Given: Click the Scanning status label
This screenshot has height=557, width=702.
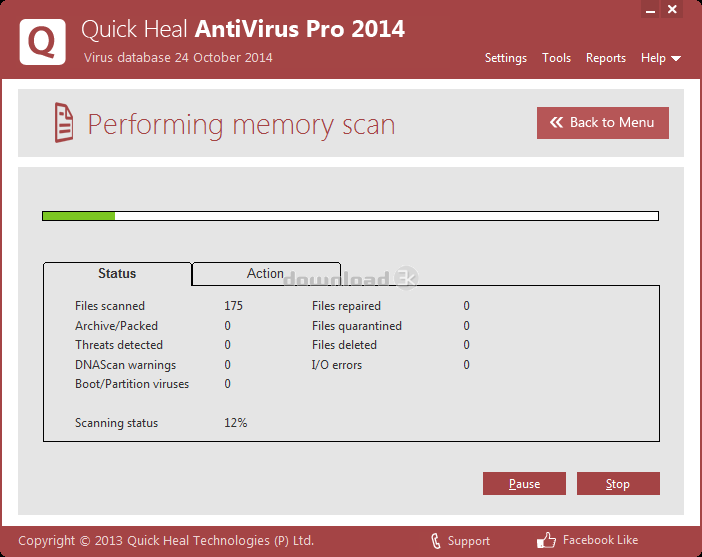Looking at the screenshot, I should 116,423.
